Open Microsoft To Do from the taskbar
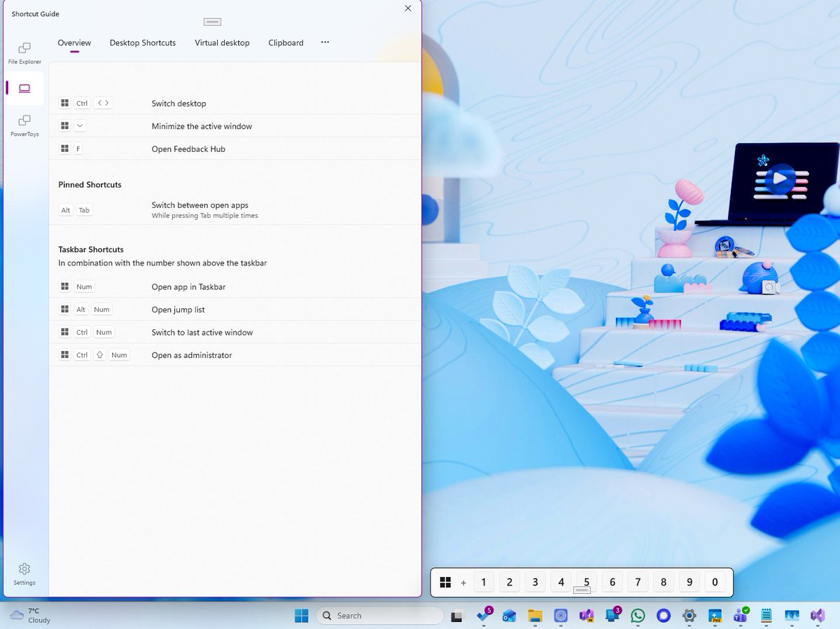 click(x=484, y=615)
